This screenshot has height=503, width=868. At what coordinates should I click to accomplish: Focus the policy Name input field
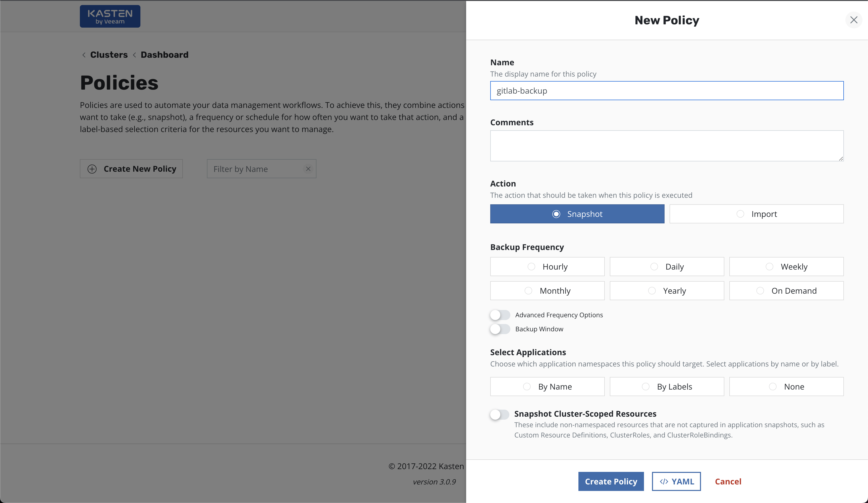(x=667, y=91)
